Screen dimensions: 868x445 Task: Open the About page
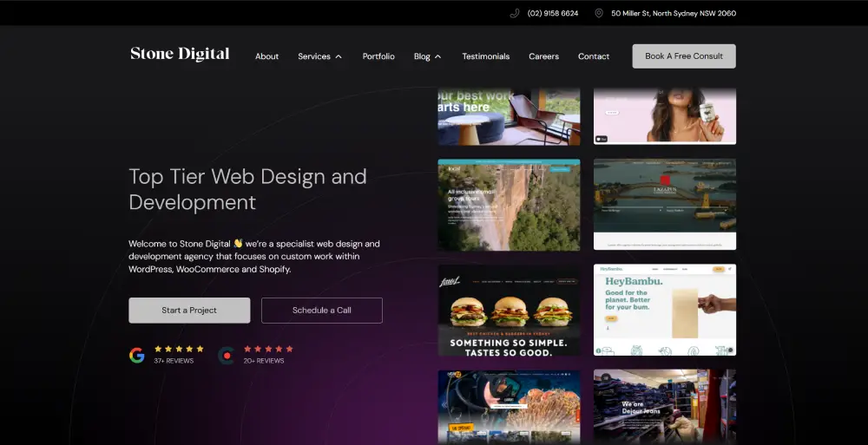tap(266, 56)
